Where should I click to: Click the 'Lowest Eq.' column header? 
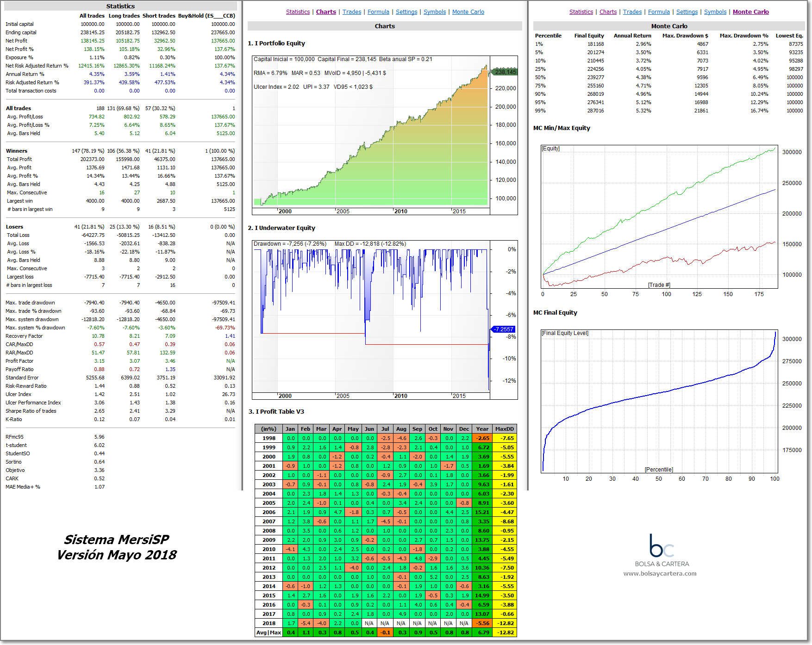(789, 36)
